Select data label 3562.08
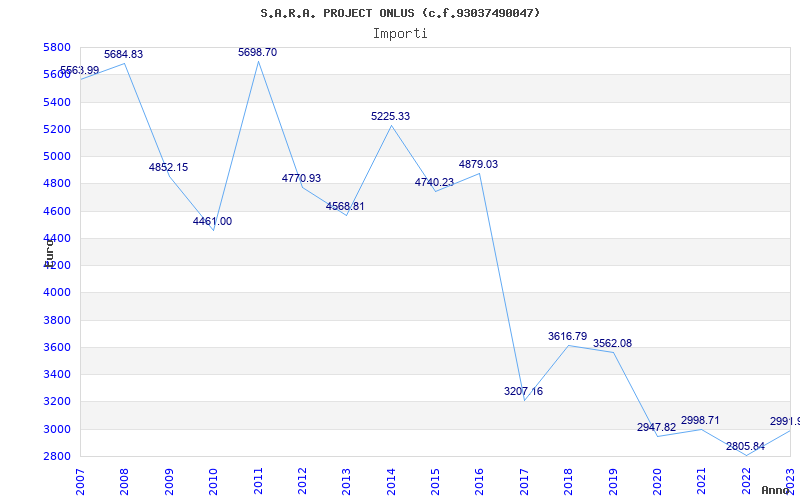The image size is (800, 500). tap(612, 343)
